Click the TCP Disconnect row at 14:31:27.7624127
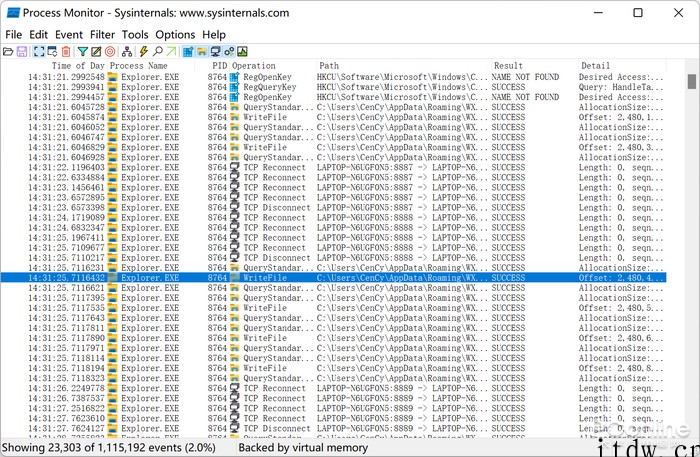The image size is (700, 457). pos(333,428)
